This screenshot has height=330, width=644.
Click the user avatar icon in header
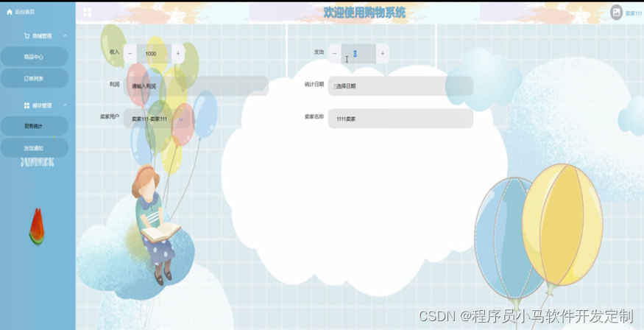point(616,13)
